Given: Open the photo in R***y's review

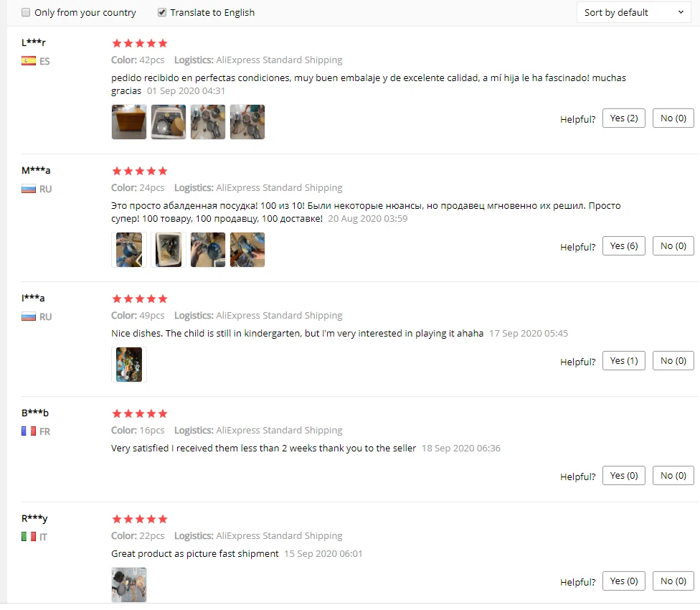Looking at the screenshot, I should (129, 585).
